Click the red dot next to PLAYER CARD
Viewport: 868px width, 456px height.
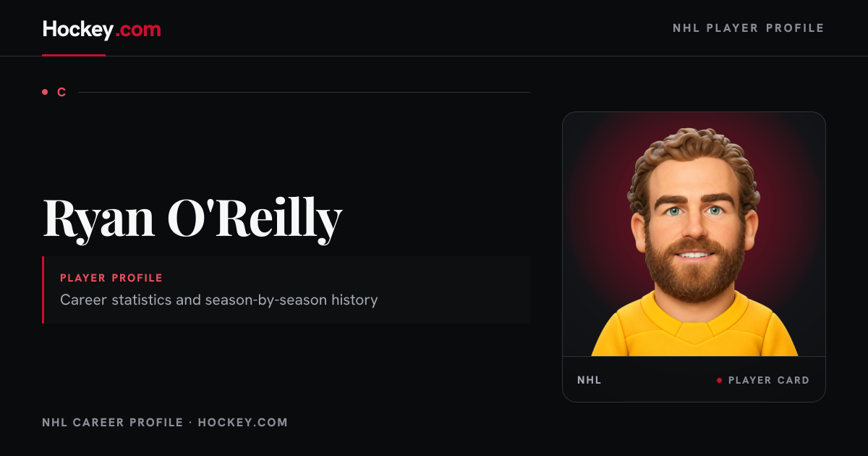719,380
